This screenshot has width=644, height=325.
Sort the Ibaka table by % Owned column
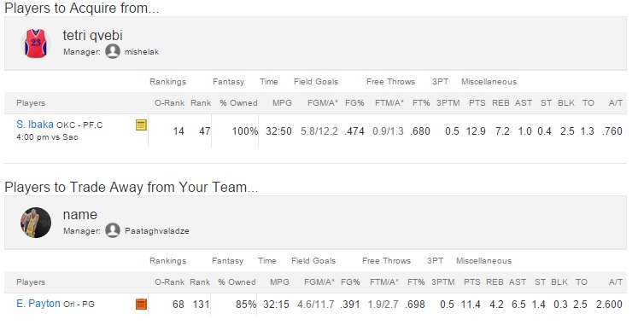[238, 103]
